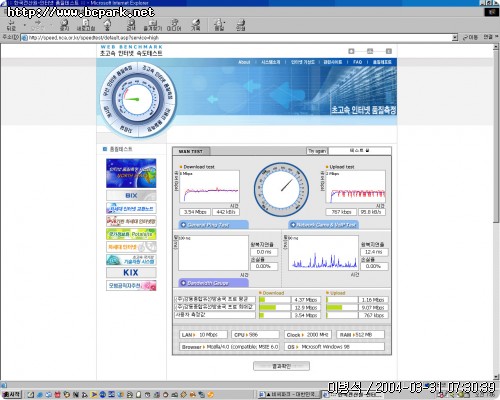This screenshot has width=500, height=400.
Task: Stop page loading via Stop toolbar icon
Action: [64, 25]
